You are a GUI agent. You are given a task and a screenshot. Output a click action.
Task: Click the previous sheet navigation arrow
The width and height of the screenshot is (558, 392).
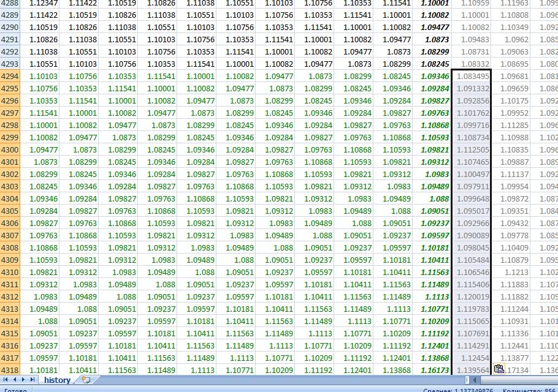(15, 380)
